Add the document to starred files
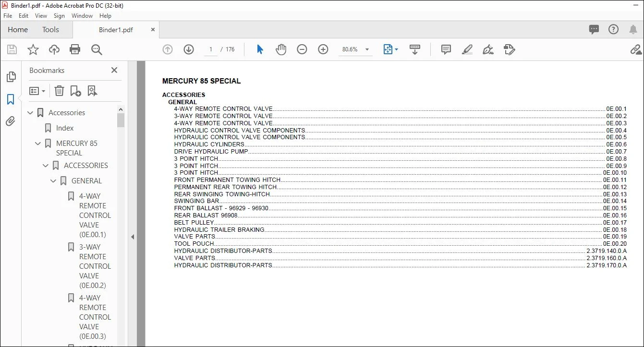 tap(33, 49)
